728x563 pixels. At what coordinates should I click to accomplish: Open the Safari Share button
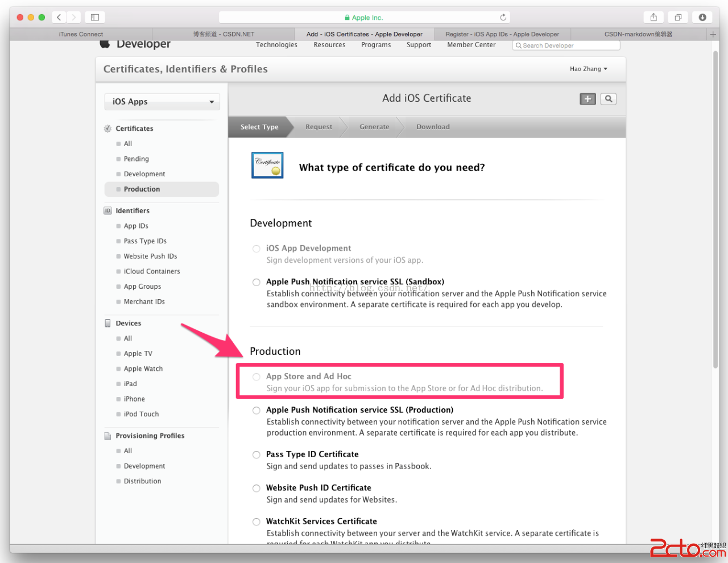click(x=653, y=17)
